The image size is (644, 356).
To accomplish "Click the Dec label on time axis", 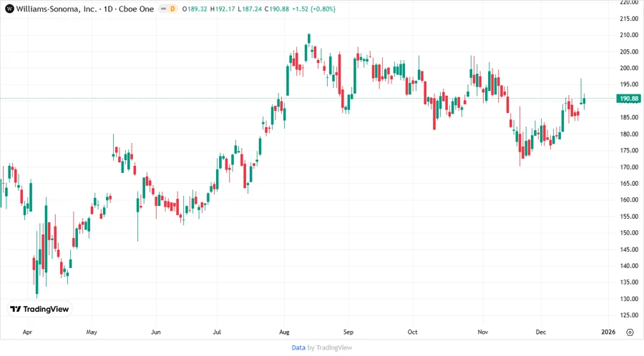I will (x=541, y=332).
